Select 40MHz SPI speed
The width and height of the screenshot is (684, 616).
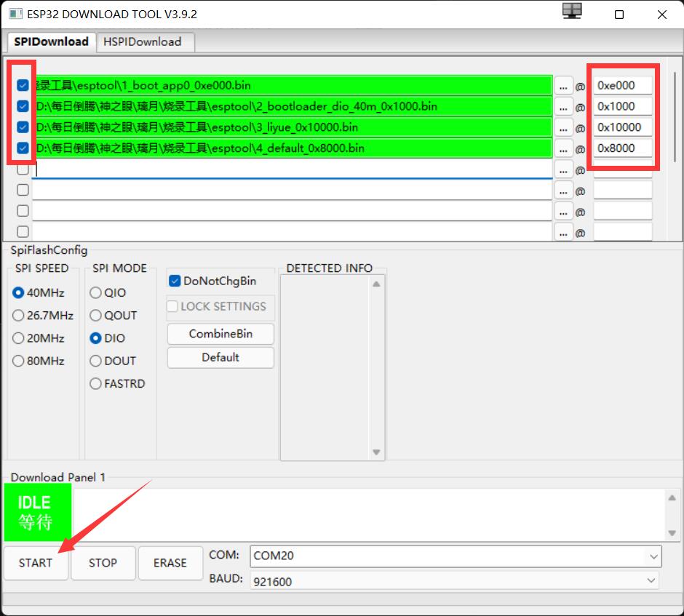[39, 292]
